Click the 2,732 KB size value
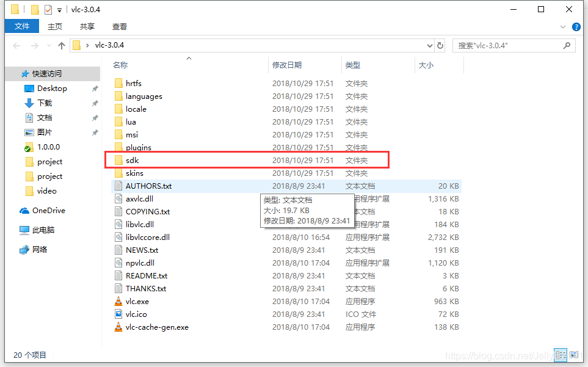The image size is (588, 367). 443,238
